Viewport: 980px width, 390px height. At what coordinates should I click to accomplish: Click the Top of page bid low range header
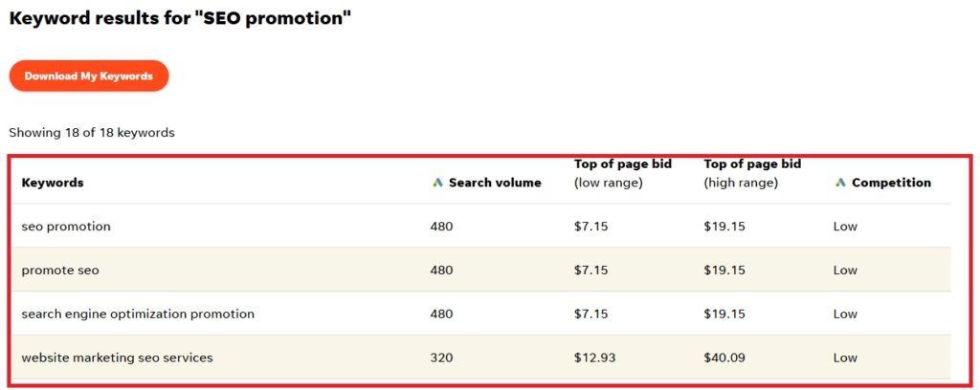[x=623, y=173]
